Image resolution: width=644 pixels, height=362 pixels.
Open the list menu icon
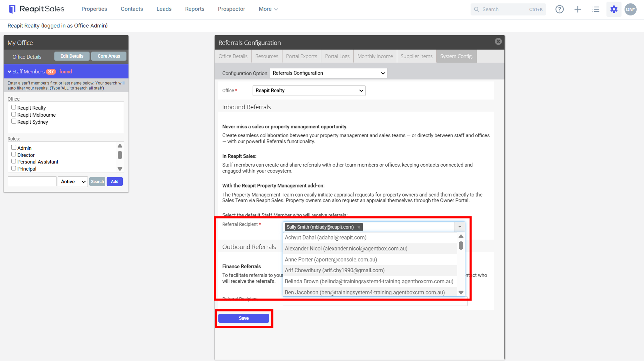click(596, 9)
